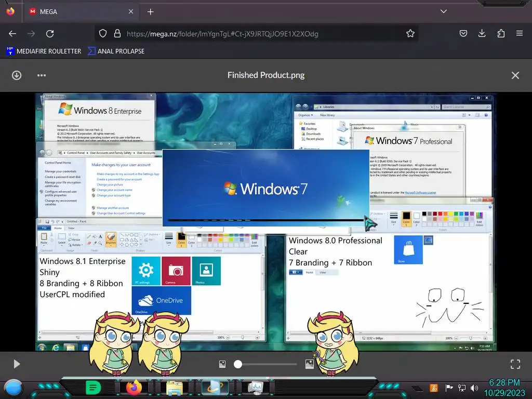Close the MEGA image viewer
The image size is (532, 399).
(515, 75)
